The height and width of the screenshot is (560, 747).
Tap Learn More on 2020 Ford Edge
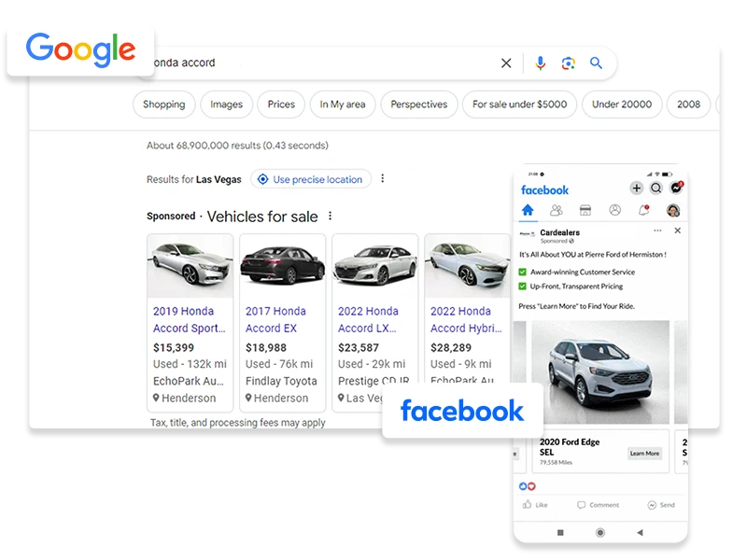coord(644,454)
